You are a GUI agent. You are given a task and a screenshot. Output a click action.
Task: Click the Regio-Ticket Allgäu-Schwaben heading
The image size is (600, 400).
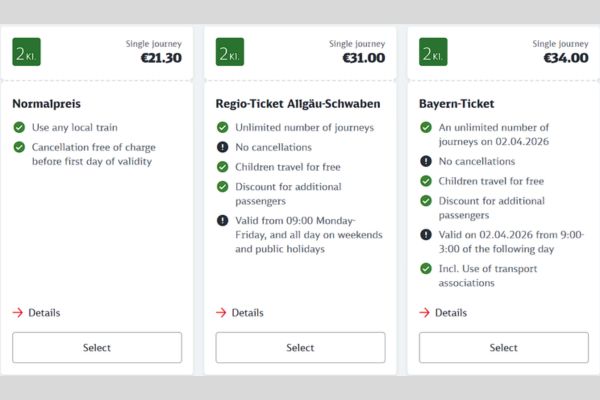click(x=298, y=103)
